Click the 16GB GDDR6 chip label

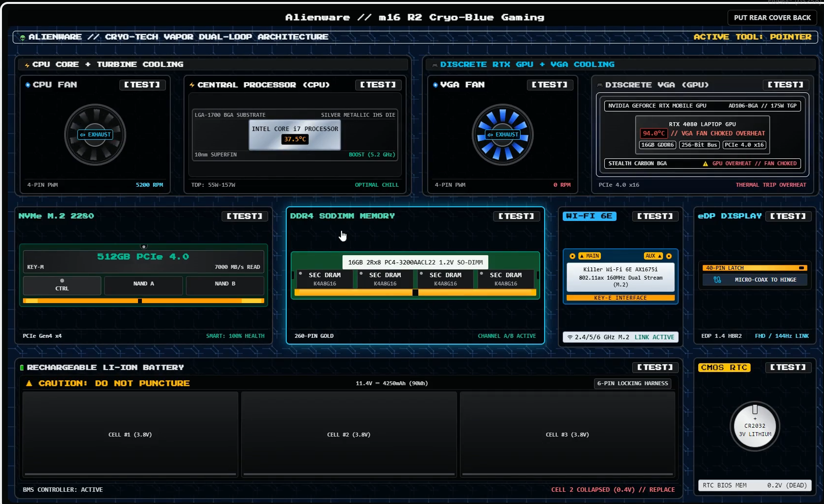click(x=658, y=145)
